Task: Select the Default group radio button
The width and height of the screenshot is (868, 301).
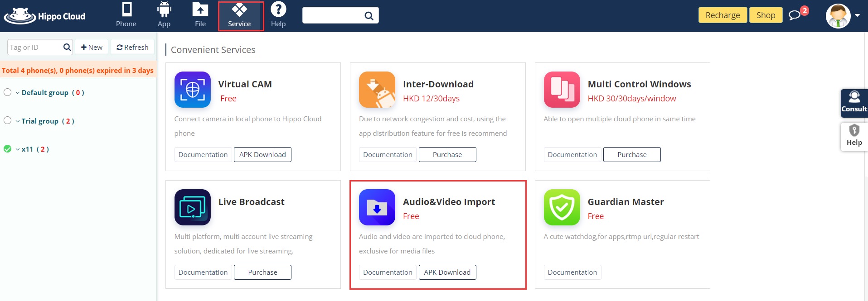Action: pyautogui.click(x=8, y=92)
